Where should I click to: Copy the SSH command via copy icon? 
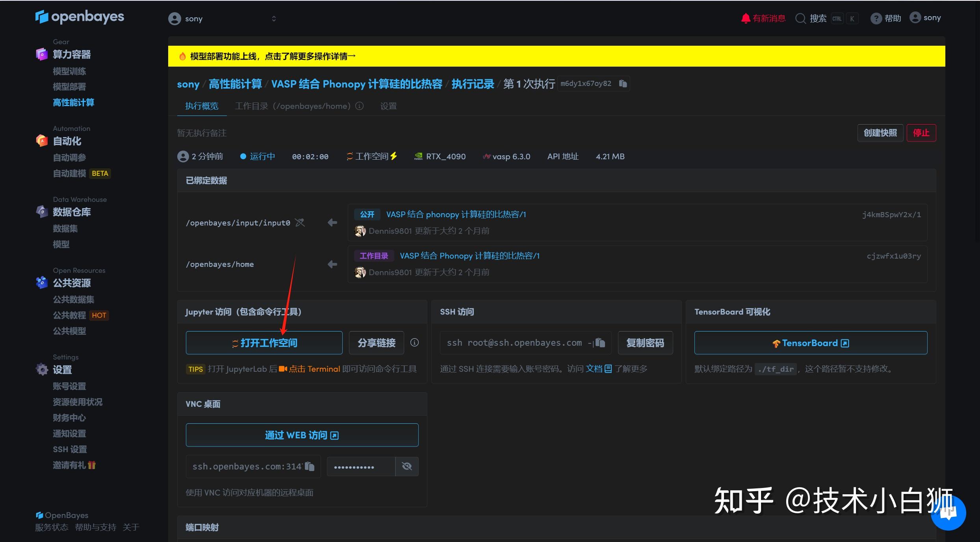(600, 343)
